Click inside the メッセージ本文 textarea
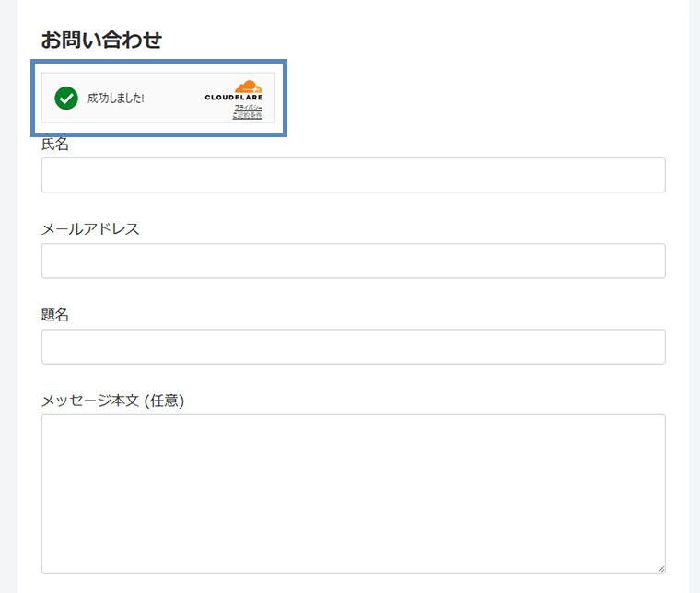700x593 pixels. coord(353,494)
